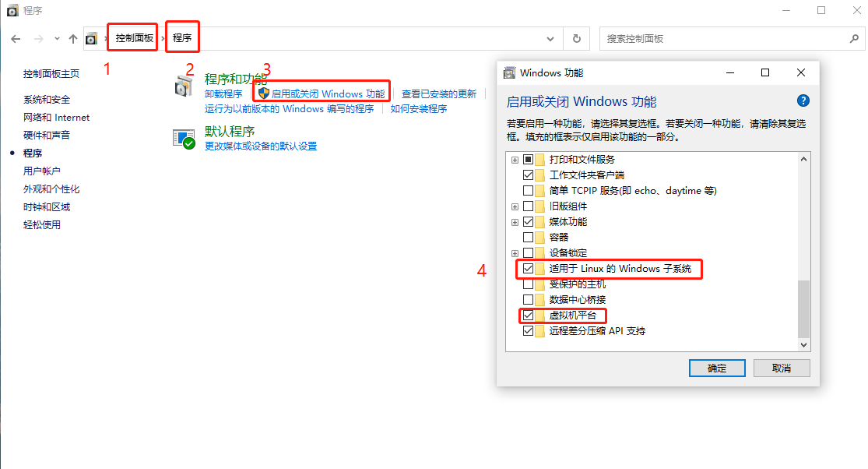Expand the 旧版组件 node
The height and width of the screenshot is (469, 868).
(515, 206)
